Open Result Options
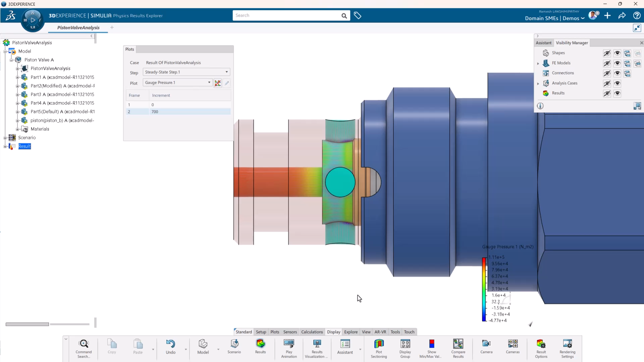This screenshot has height=362, width=644. [541, 348]
